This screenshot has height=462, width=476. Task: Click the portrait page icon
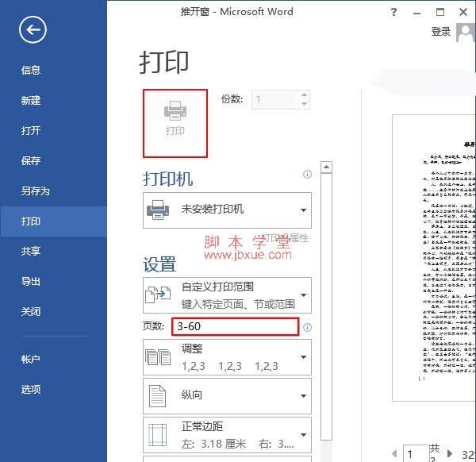click(158, 396)
